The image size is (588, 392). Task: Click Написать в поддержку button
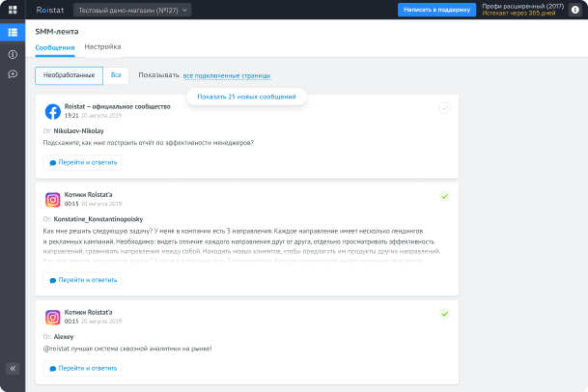point(436,10)
